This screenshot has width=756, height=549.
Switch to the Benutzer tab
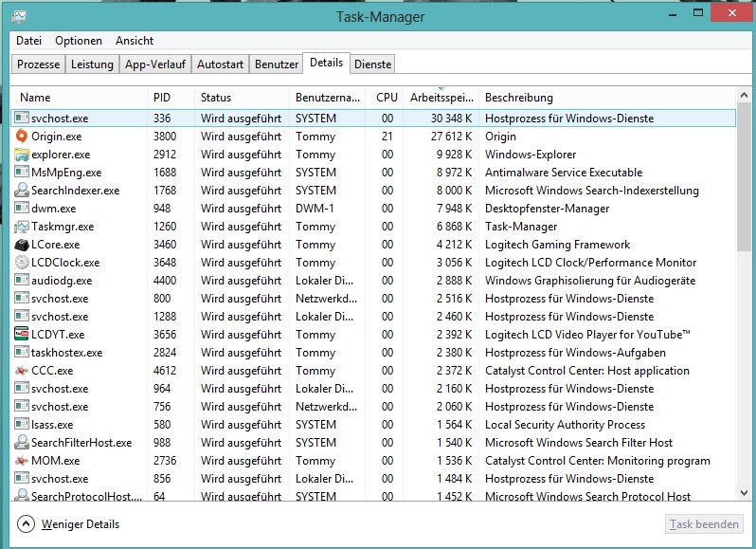277,64
